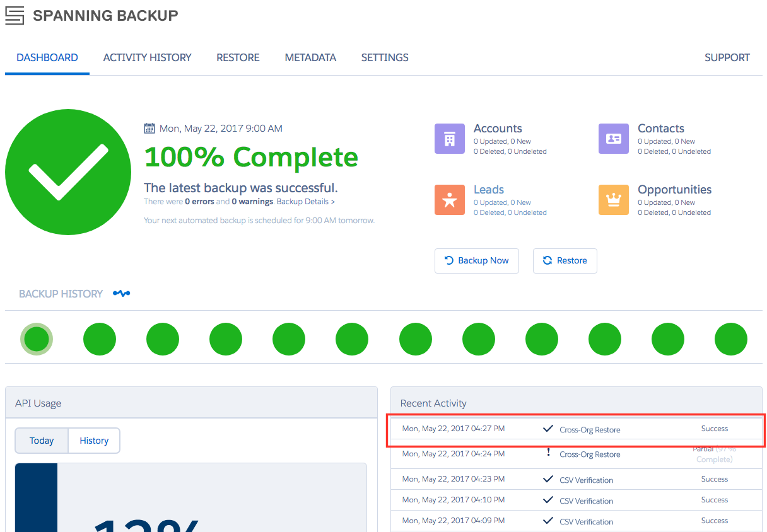Open CSV Verification from 04:09 PM

point(586,522)
